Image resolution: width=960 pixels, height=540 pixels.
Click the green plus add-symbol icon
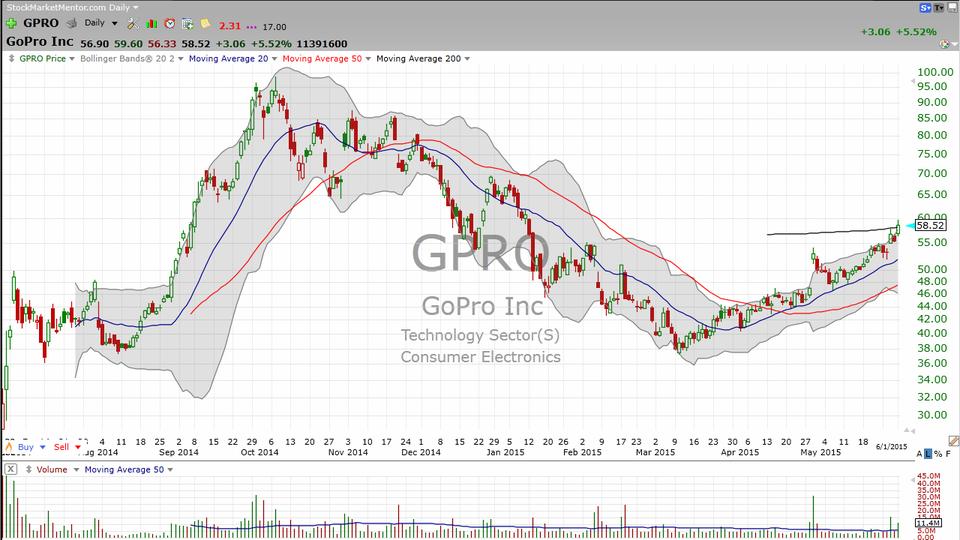click(x=12, y=23)
